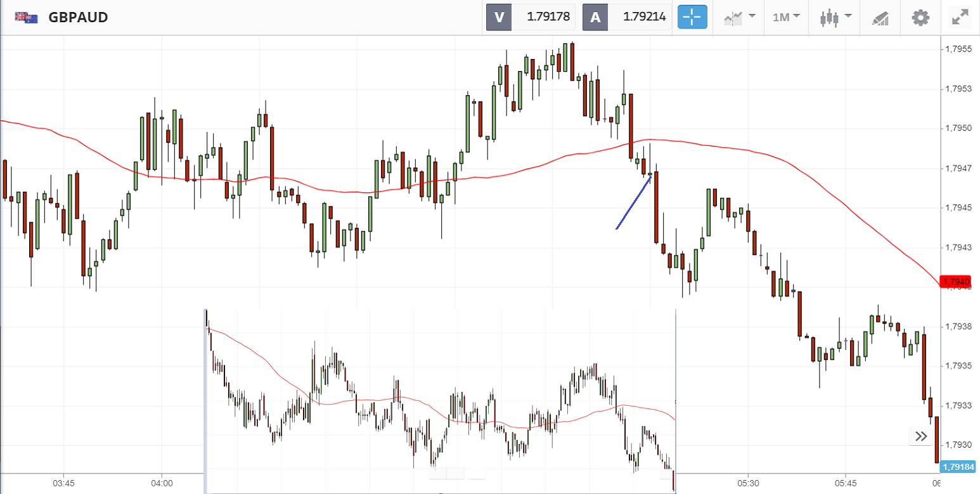Click the 03:45 time axis label

pos(64,483)
